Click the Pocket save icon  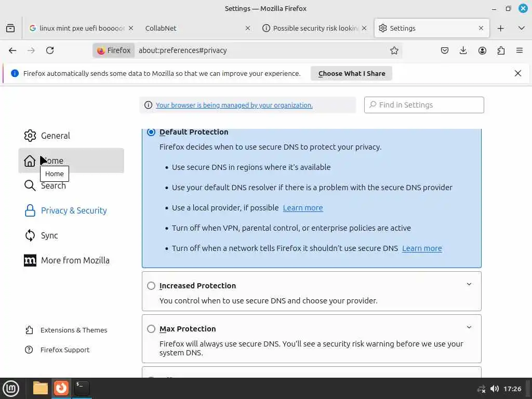pos(445,50)
